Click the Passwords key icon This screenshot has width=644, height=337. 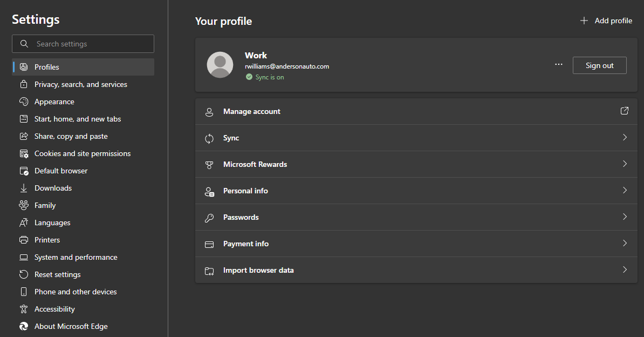point(209,218)
